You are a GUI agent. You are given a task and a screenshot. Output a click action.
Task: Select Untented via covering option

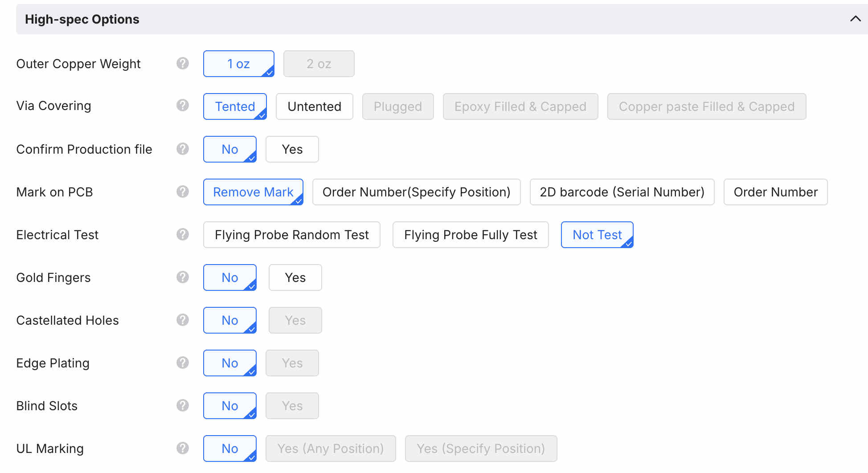tap(314, 106)
